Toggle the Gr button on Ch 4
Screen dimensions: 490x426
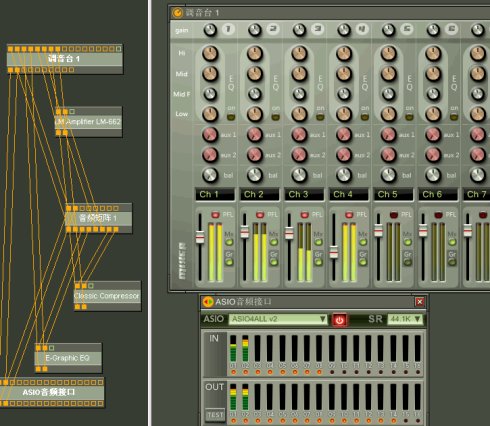click(363, 262)
